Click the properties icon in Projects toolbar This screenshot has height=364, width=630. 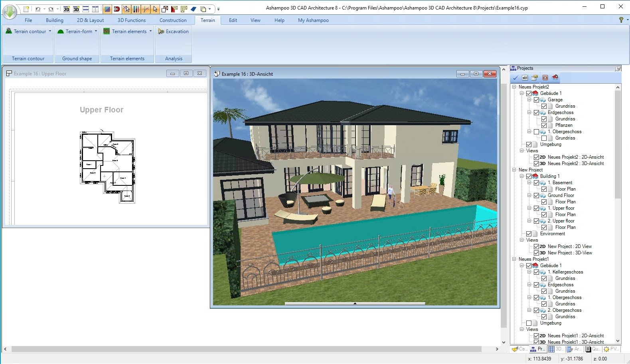(x=535, y=77)
